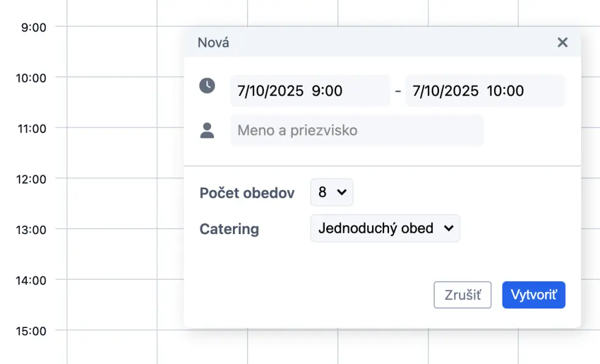This screenshot has width=600, height=364.
Task: Click the Zrušiť button
Action: point(462,294)
